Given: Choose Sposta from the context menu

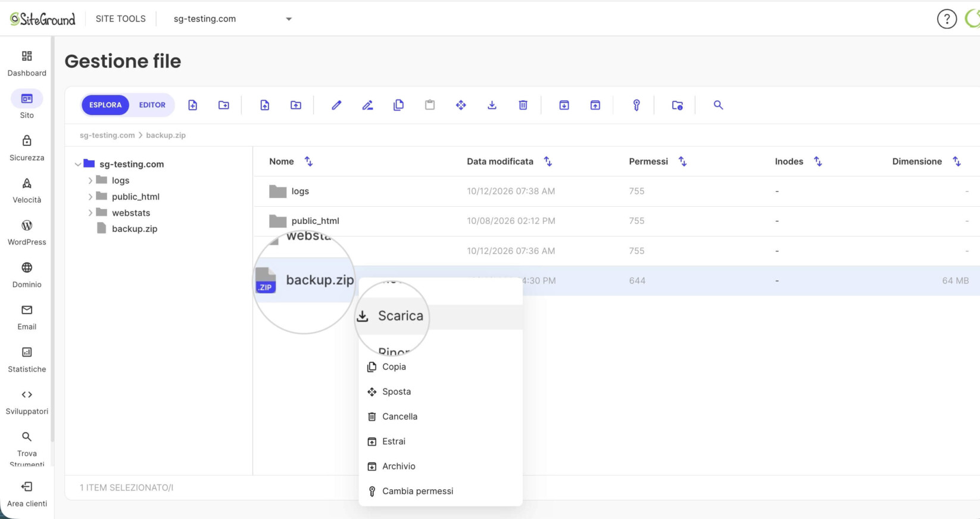Looking at the screenshot, I should 441,391.
